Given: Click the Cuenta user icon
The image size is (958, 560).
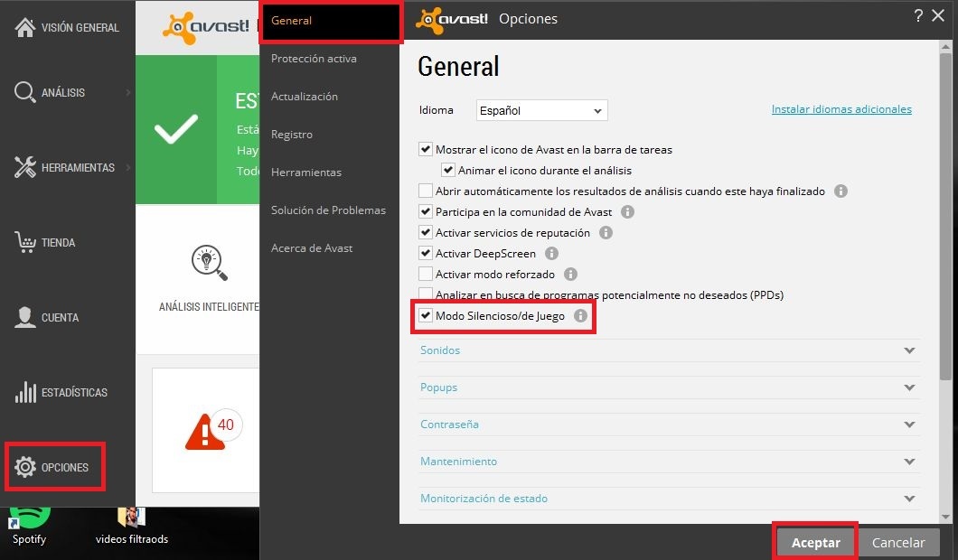Looking at the screenshot, I should 25,318.
